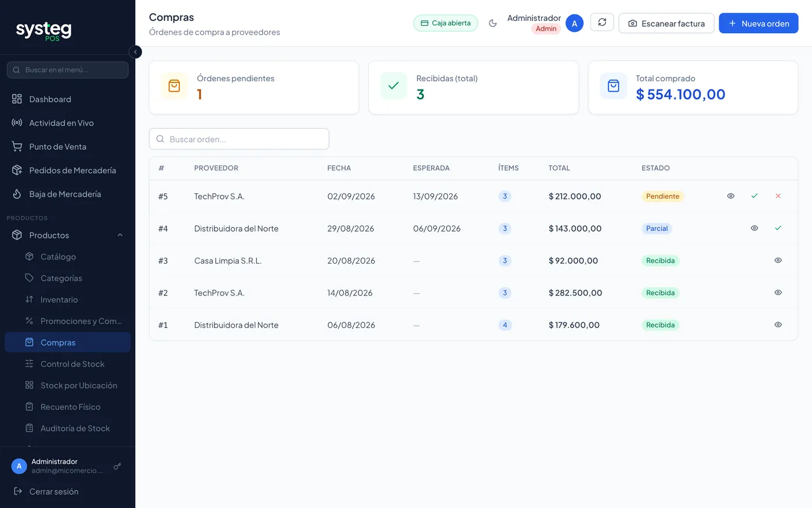Click the refresh sync button
This screenshot has width=812, height=508.
click(602, 22)
